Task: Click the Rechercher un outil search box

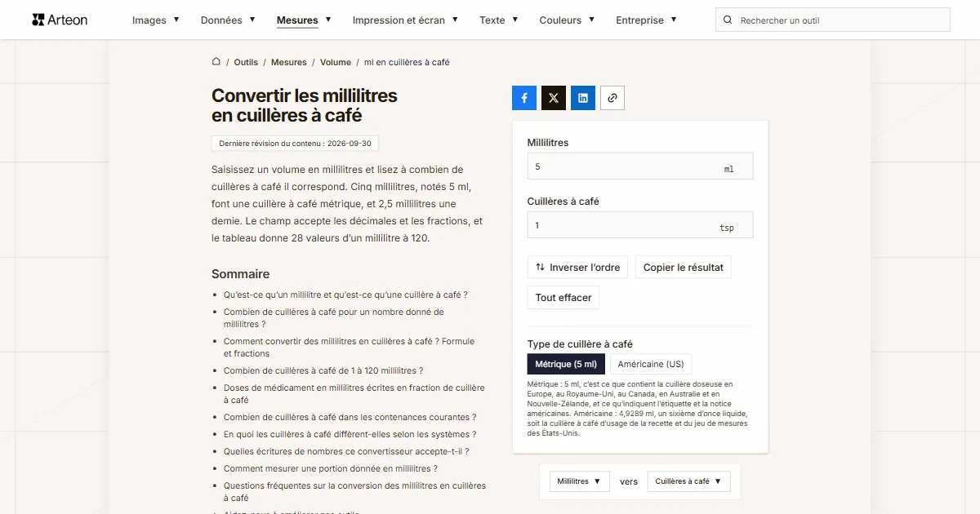Action: tap(833, 20)
